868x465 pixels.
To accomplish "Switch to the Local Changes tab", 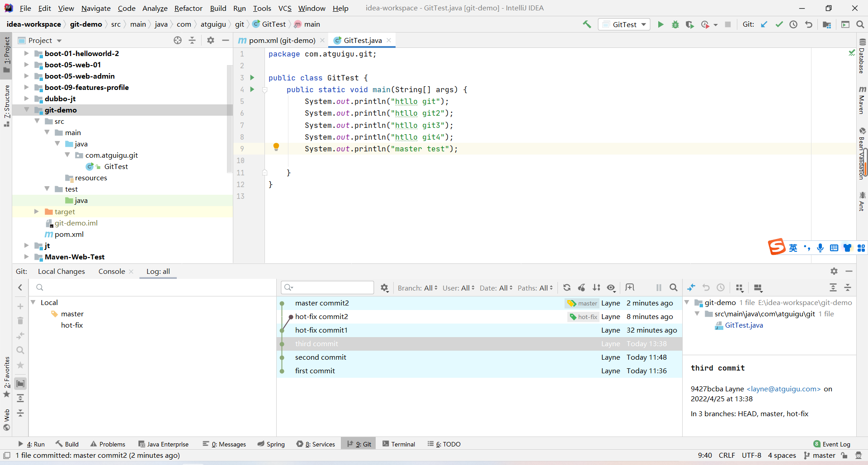I will point(61,271).
